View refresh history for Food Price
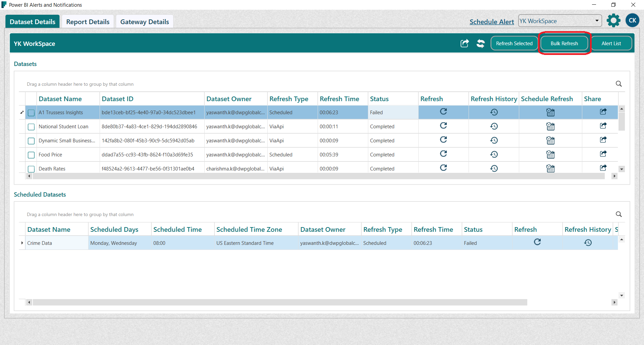The width and height of the screenshot is (644, 345). (x=494, y=154)
